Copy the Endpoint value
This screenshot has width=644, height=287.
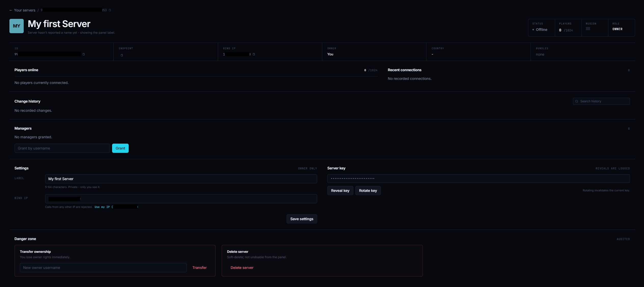pos(122,55)
